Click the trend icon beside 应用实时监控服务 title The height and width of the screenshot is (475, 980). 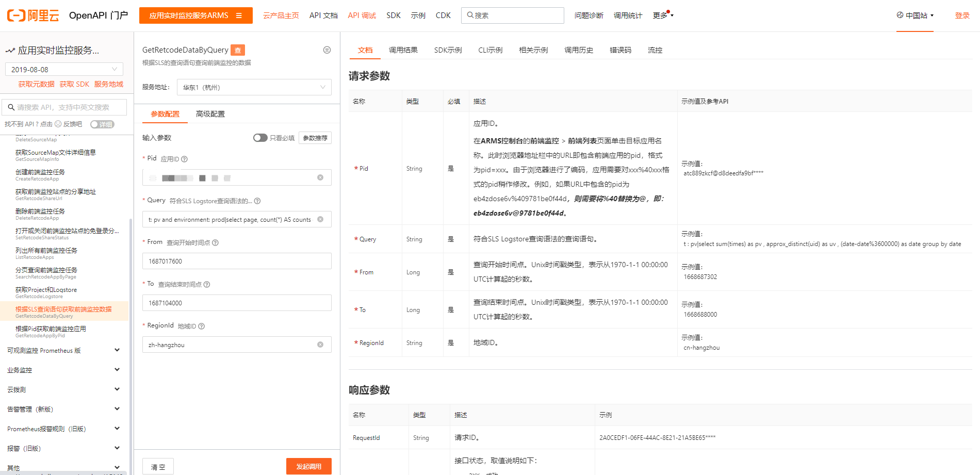(10, 51)
